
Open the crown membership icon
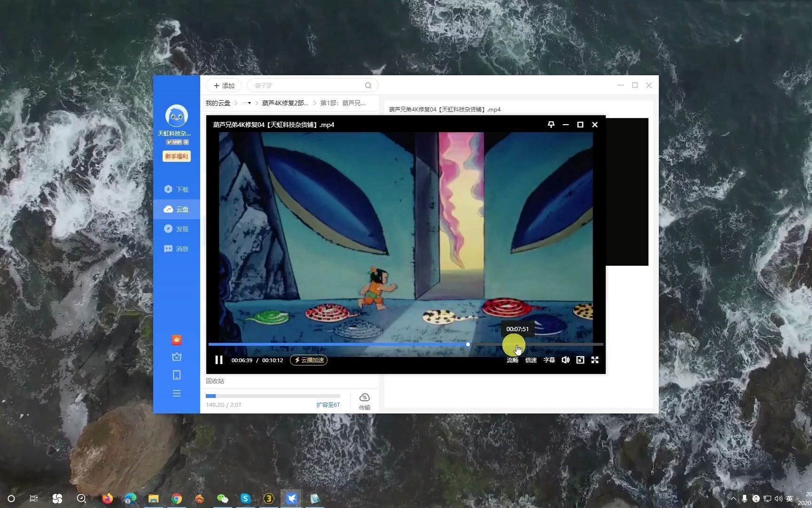(177, 357)
